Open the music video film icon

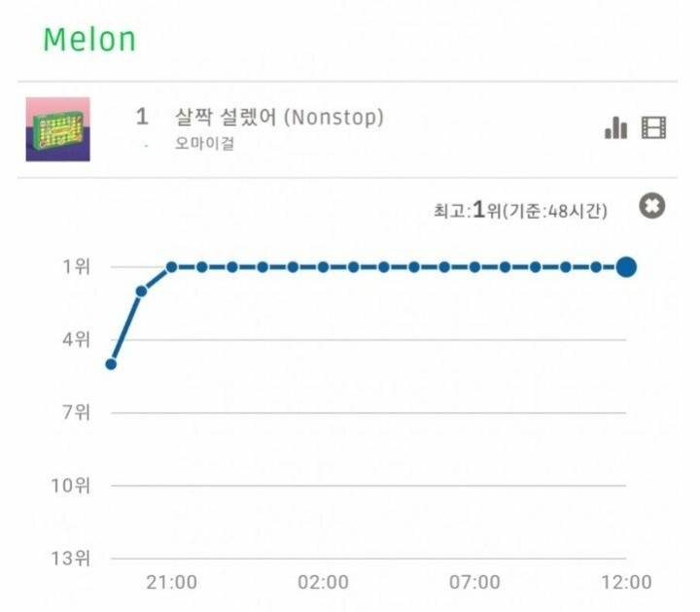[x=654, y=127]
